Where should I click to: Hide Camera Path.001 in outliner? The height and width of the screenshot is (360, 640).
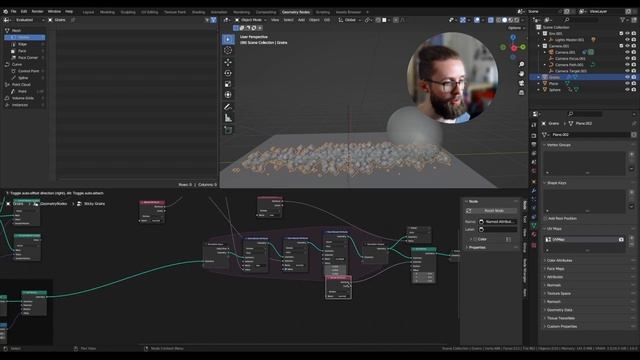(x=627, y=64)
